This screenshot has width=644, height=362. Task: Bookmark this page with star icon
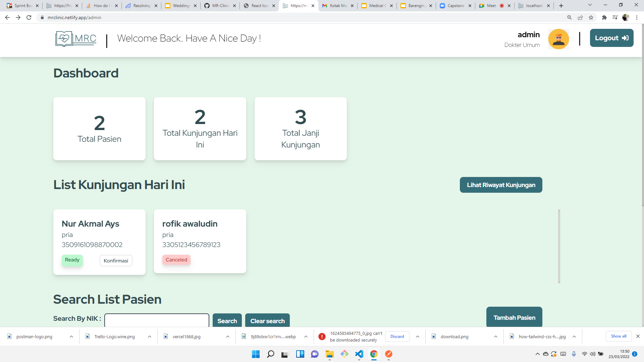591,17
